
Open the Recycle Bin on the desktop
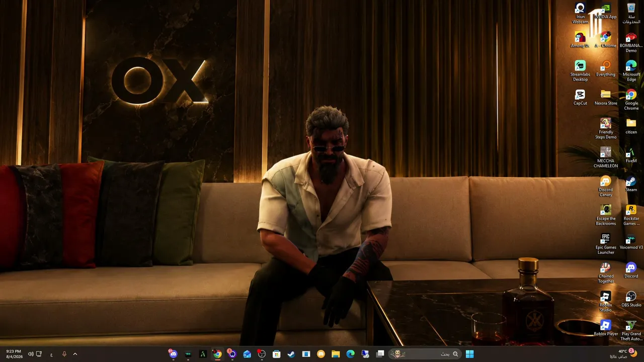pyautogui.click(x=631, y=14)
